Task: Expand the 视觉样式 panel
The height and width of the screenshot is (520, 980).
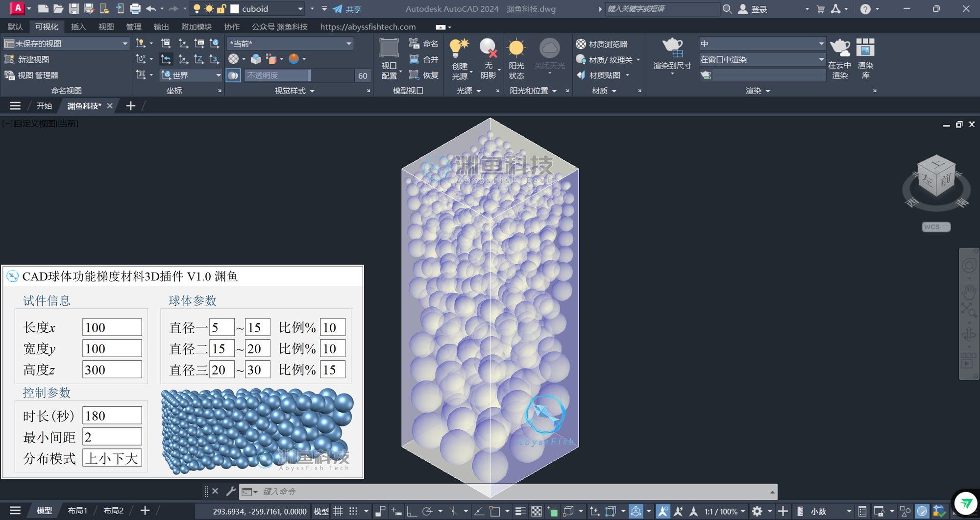Action: (x=294, y=91)
